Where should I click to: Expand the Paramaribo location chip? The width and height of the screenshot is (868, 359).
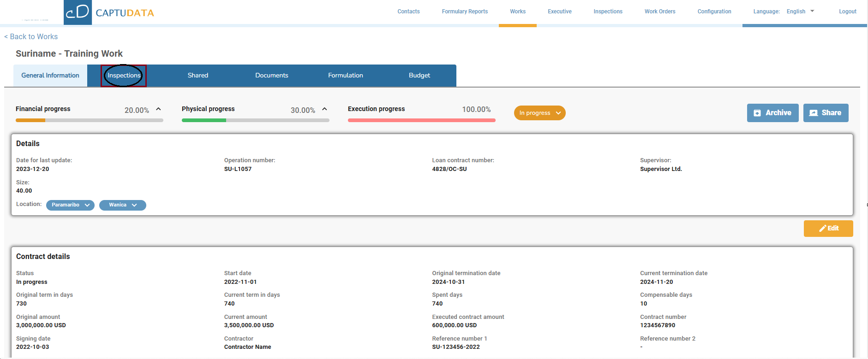point(70,205)
